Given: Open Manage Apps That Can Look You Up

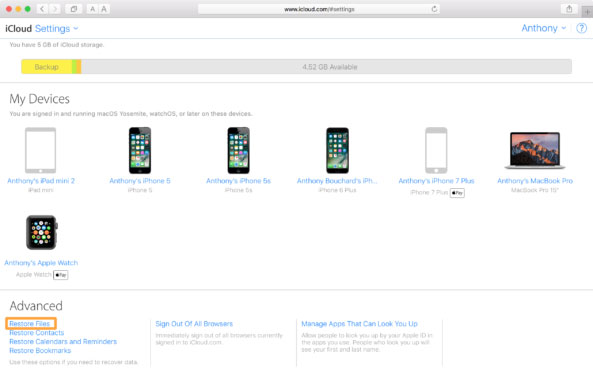Looking at the screenshot, I should 359,324.
